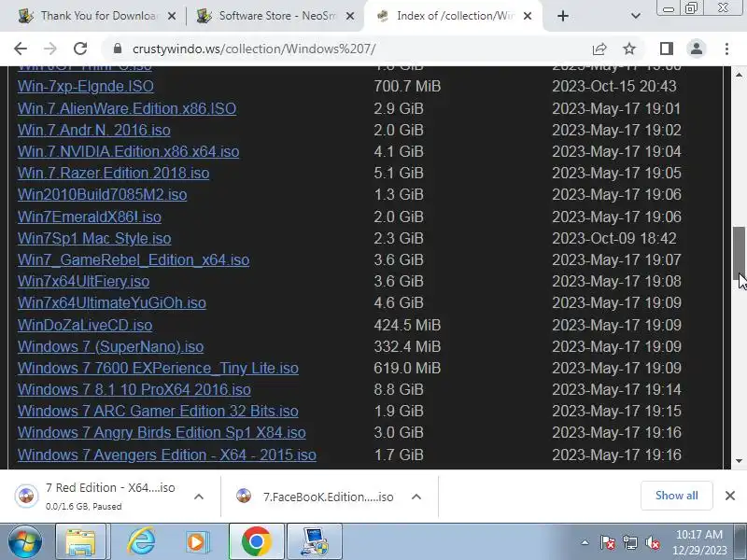Screen dimensions: 747x560
Task: Switch to 'Software Store - NeoSmart' tab
Action: (x=276, y=16)
